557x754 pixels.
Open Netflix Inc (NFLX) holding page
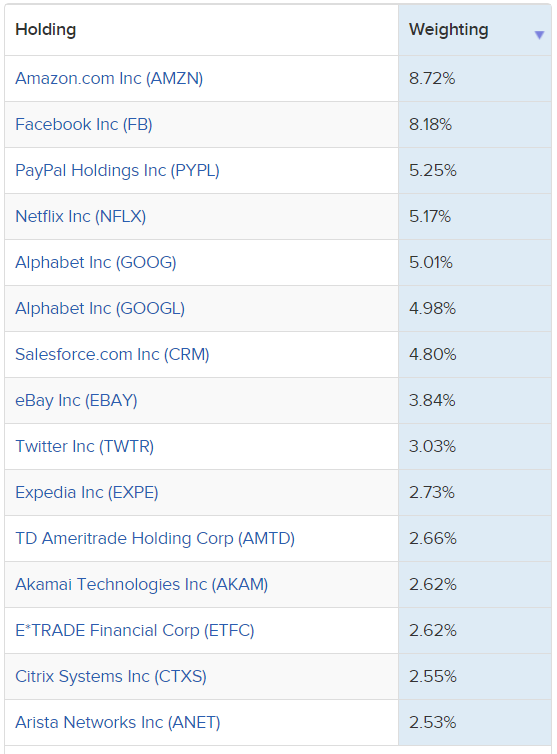(81, 216)
